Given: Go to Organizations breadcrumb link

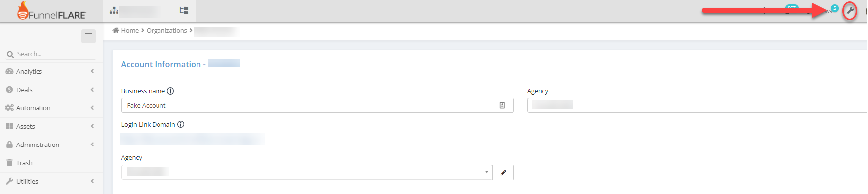Looking at the screenshot, I should (x=166, y=31).
